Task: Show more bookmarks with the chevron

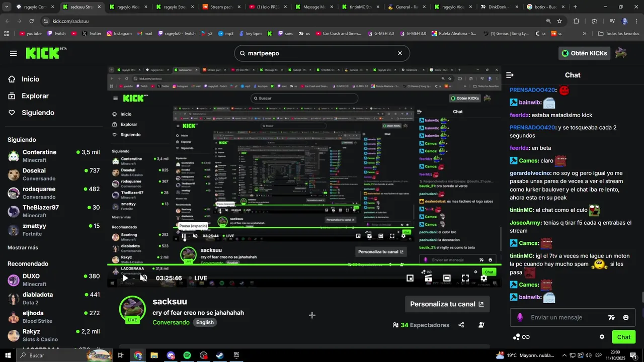Action: coord(585,34)
